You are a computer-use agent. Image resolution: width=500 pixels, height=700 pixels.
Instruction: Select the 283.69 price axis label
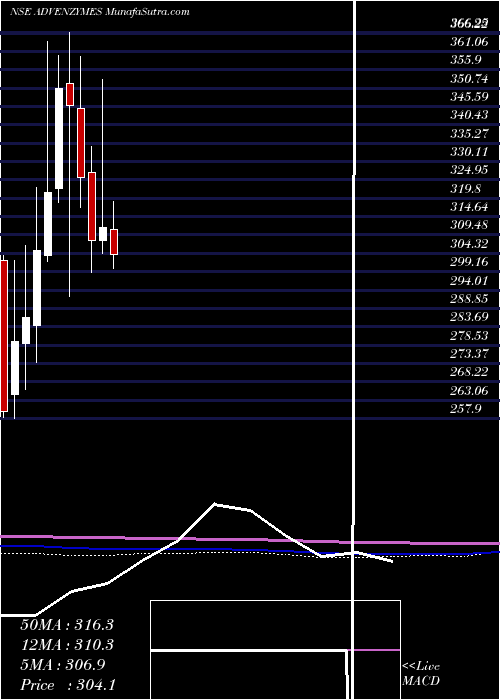click(x=470, y=317)
